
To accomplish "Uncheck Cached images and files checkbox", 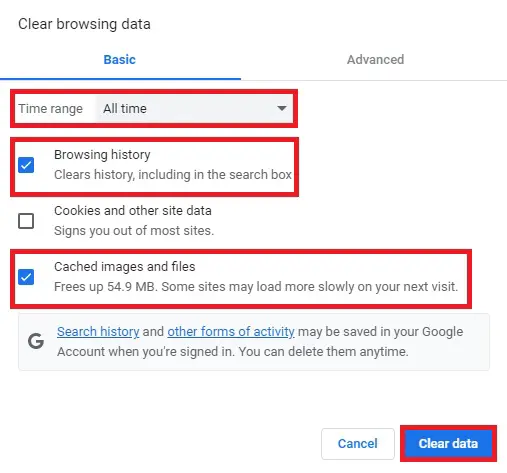I will 26,277.
